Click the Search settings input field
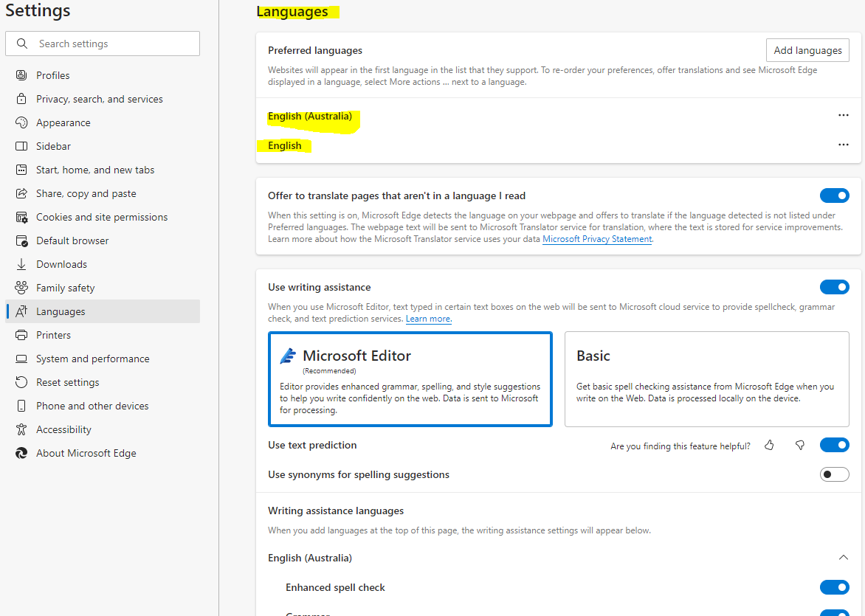The image size is (865, 616). click(x=111, y=44)
